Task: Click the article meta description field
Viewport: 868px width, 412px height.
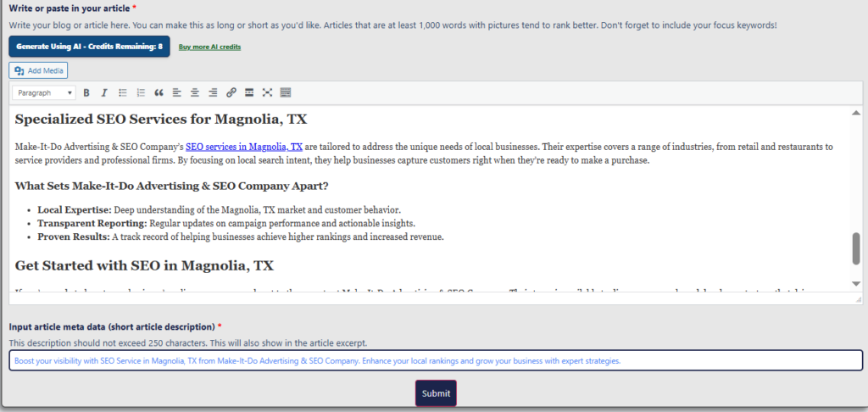Action: click(x=436, y=360)
